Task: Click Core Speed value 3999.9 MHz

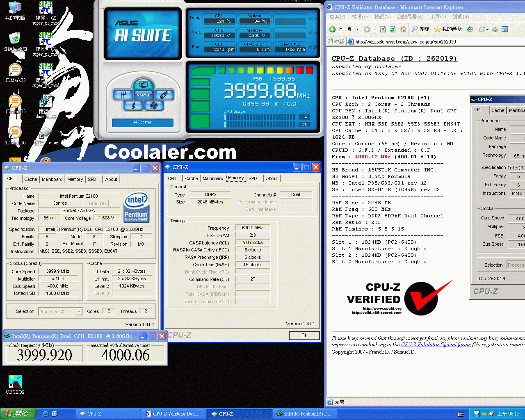Action: [58, 271]
